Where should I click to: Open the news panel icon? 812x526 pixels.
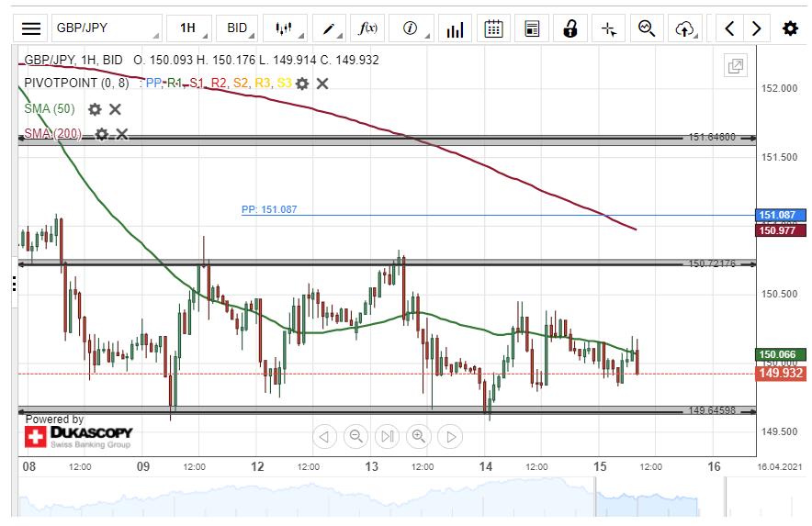532,28
